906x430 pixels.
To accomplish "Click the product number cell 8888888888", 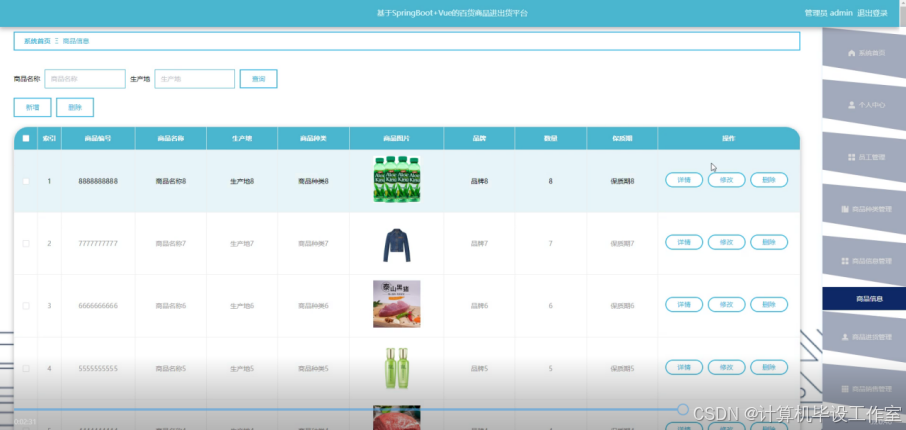I will pyautogui.click(x=98, y=181).
